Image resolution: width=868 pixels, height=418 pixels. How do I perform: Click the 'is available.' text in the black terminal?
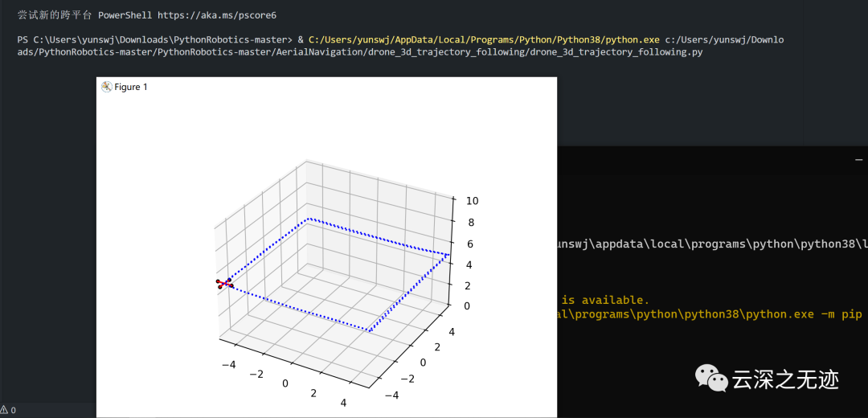[x=606, y=300]
